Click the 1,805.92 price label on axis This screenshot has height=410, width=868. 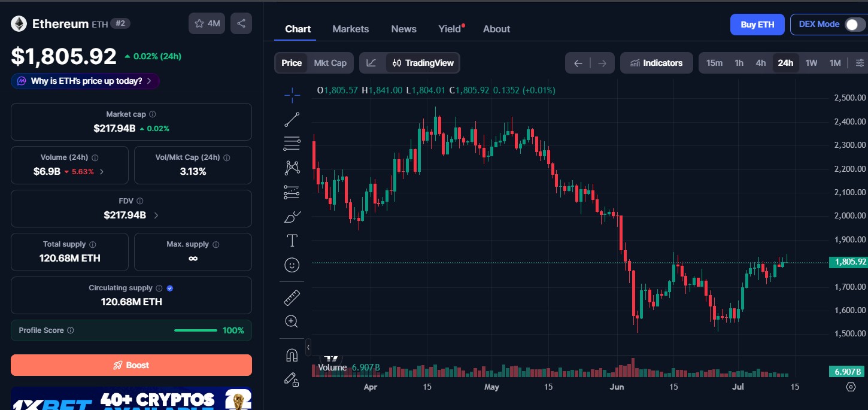(x=848, y=262)
